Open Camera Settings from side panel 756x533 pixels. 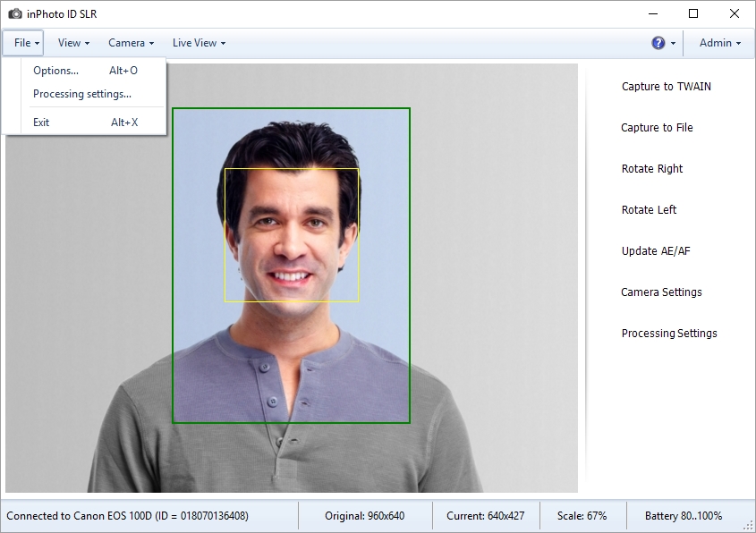tap(661, 292)
